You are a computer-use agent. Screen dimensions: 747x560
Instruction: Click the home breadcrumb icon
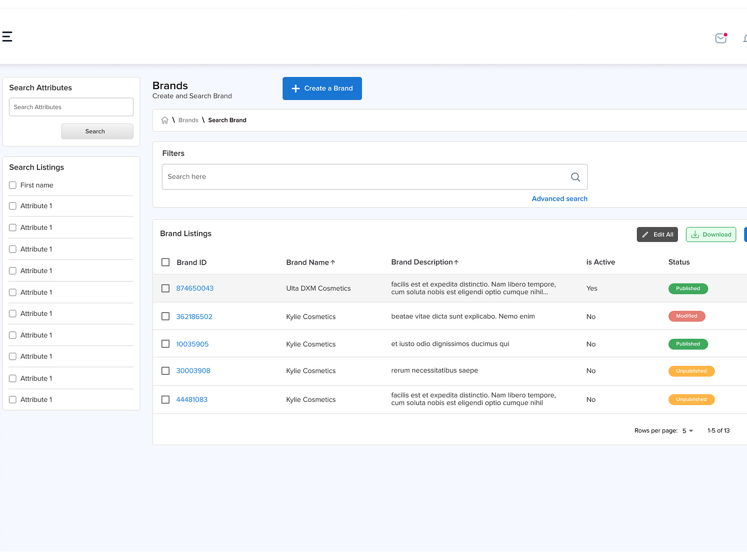pos(165,120)
